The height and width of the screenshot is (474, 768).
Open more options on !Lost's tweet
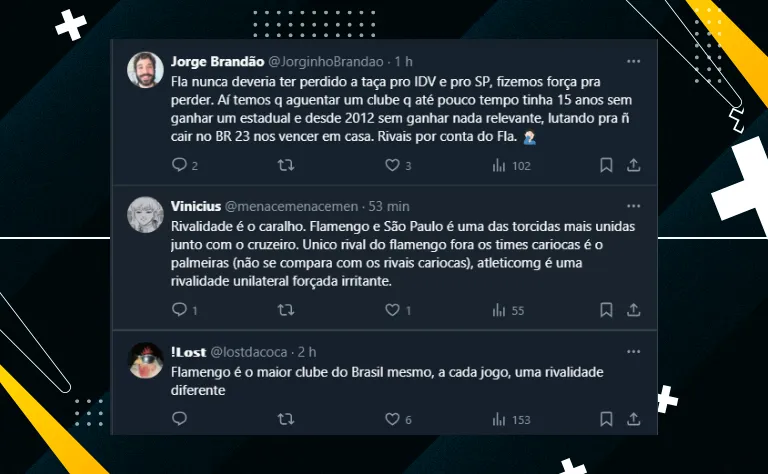(633, 352)
